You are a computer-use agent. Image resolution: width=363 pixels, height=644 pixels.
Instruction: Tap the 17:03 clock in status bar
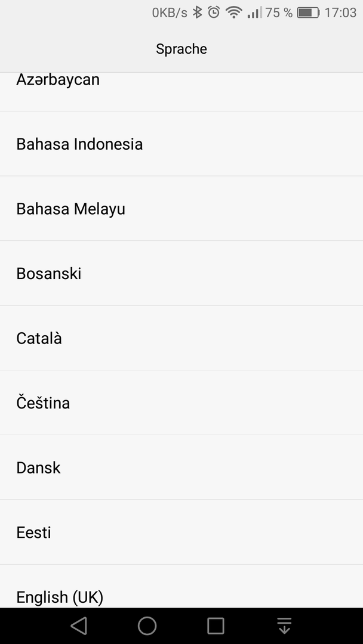(340, 13)
